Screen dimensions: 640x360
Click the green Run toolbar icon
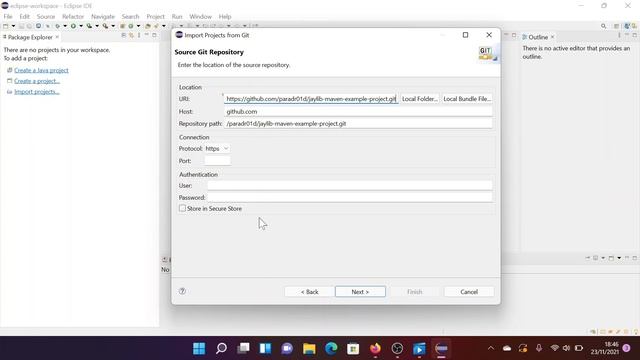[x=73, y=26]
